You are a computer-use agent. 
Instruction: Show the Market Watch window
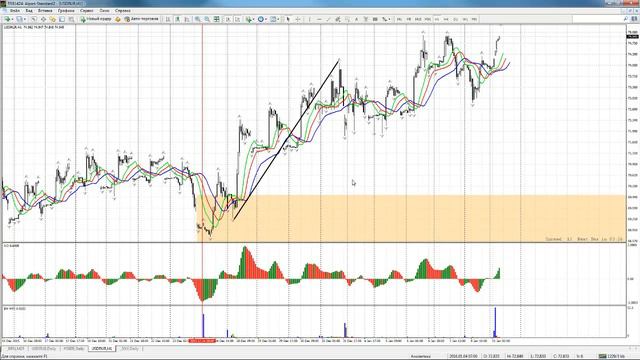[x=33, y=19]
